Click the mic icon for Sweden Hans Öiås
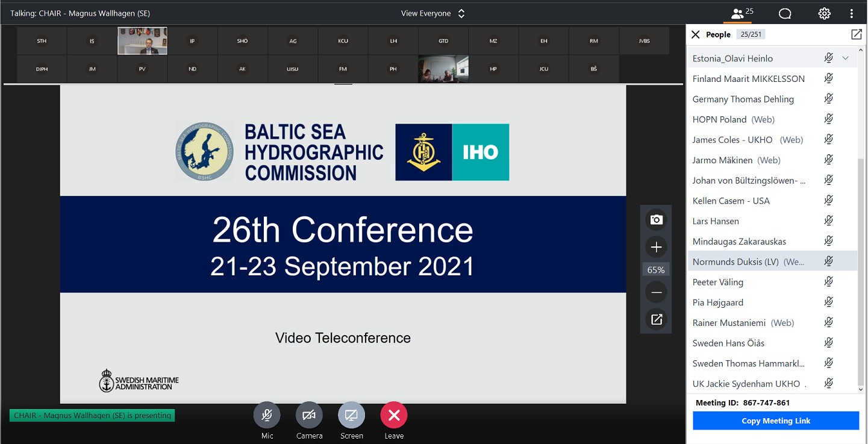 (x=829, y=343)
